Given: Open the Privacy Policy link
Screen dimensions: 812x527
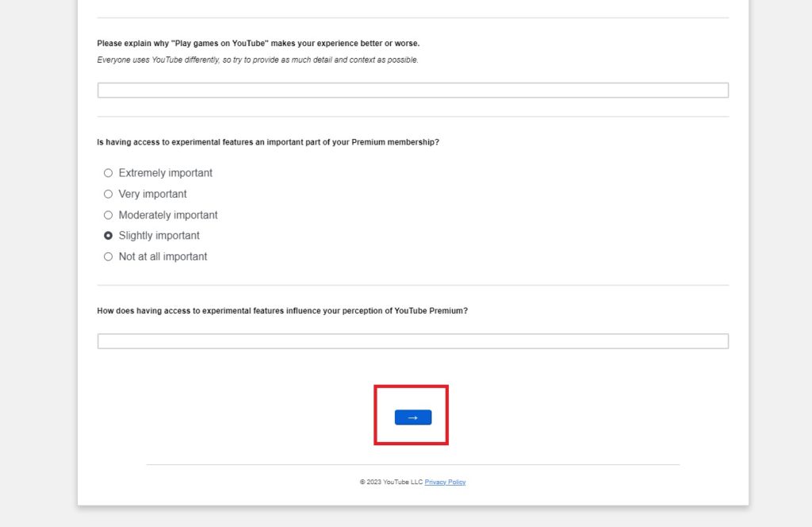Looking at the screenshot, I should 445,482.
